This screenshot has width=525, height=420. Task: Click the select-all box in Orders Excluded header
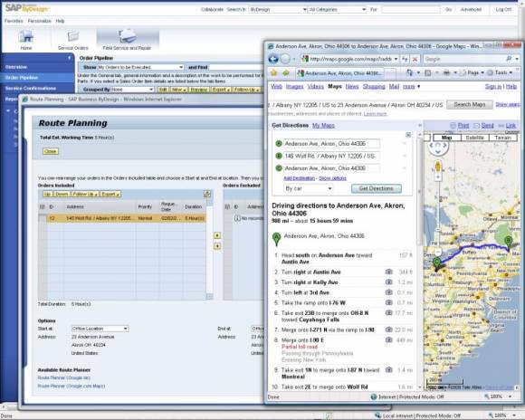point(227,207)
